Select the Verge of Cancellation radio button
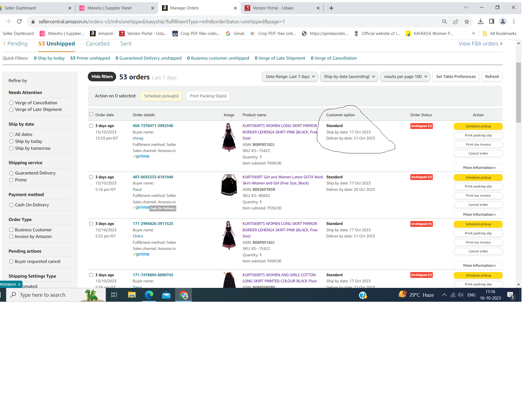532x416 pixels. pyautogui.click(x=11, y=103)
